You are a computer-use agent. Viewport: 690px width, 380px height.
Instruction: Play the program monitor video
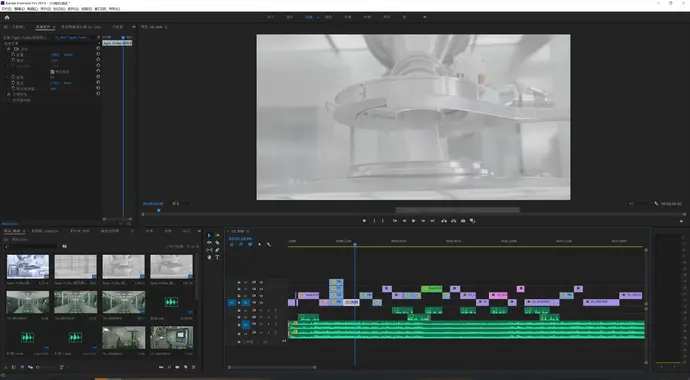point(413,221)
